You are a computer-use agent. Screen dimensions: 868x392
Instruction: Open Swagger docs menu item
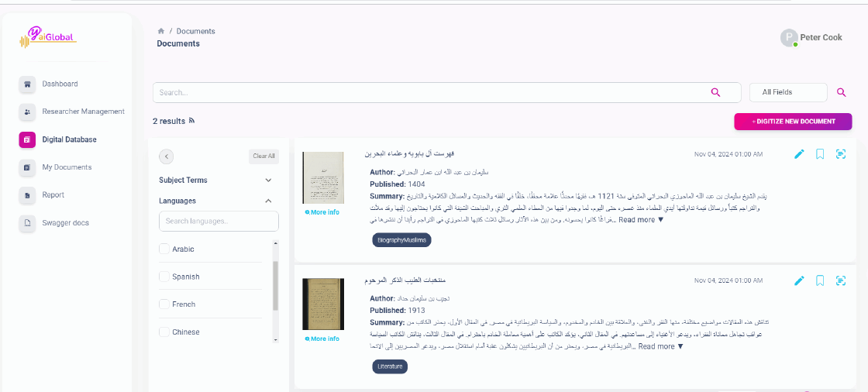[65, 223]
